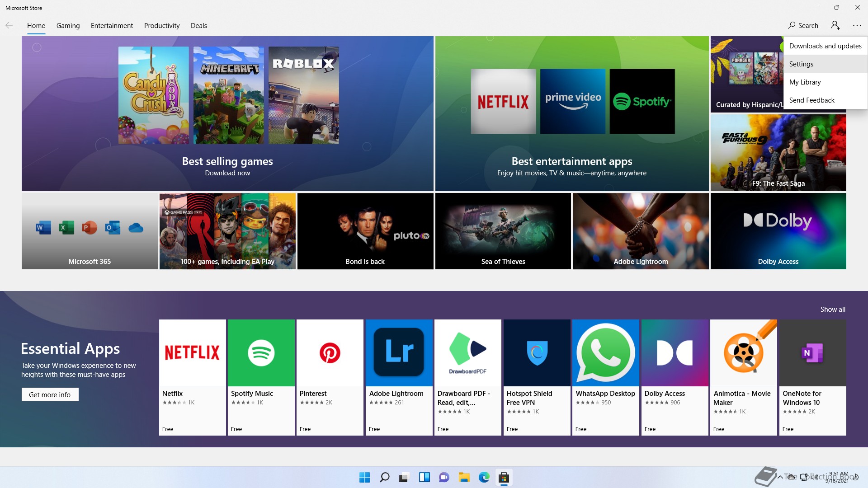
Task: Open the Microsoft 365 promo tile
Action: [90, 231]
